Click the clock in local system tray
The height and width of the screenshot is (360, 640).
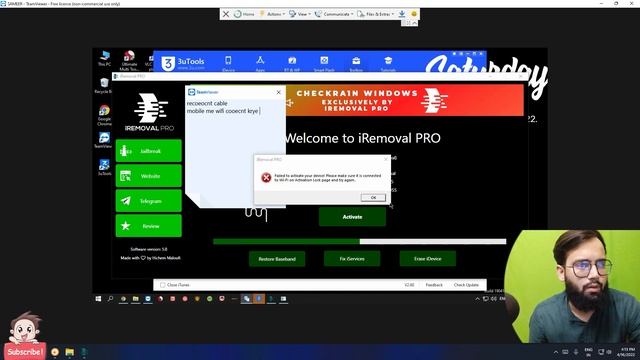pos(627,352)
